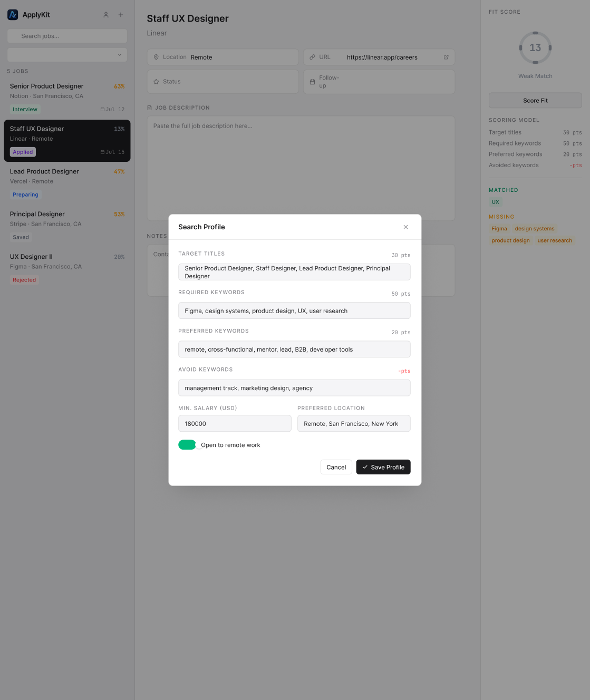590x700 pixels.
Task: Edit the Avoid Keywords field
Action: (x=294, y=388)
